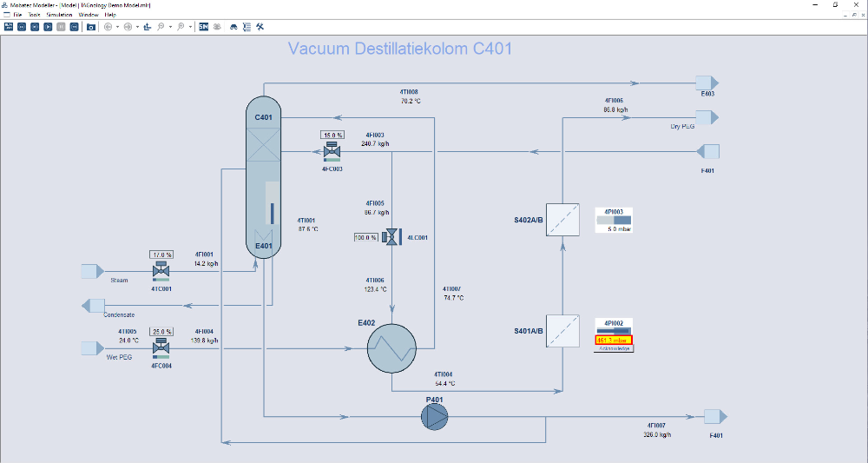Screen dimensions: 868x463
Task: Navigate back with the left arrow icon
Action: pyautogui.click(x=108, y=27)
